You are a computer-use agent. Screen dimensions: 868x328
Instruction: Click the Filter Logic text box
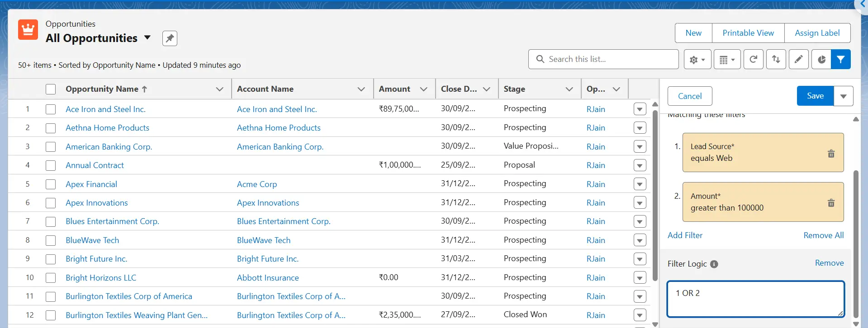755,299
